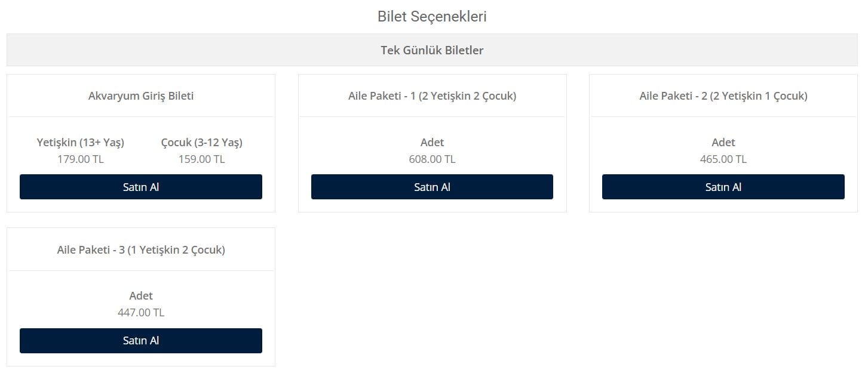Click the 465.00 TL price text
Viewport: 868px width, 373px height.
tap(723, 159)
